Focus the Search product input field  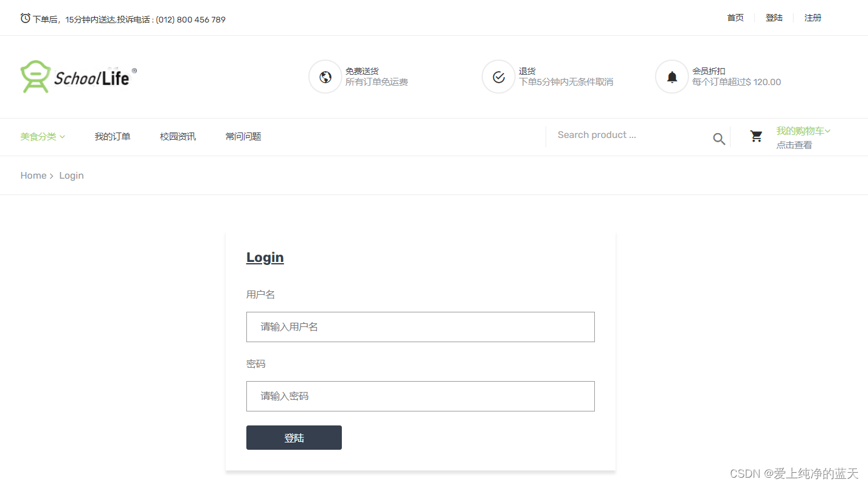pos(630,135)
